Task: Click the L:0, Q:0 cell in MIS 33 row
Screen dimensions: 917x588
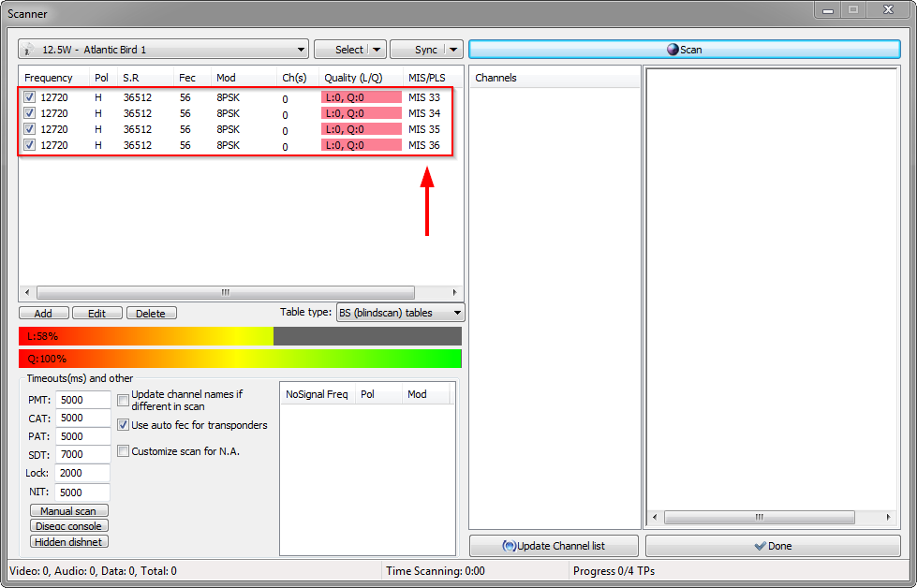Action: (x=362, y=97)
